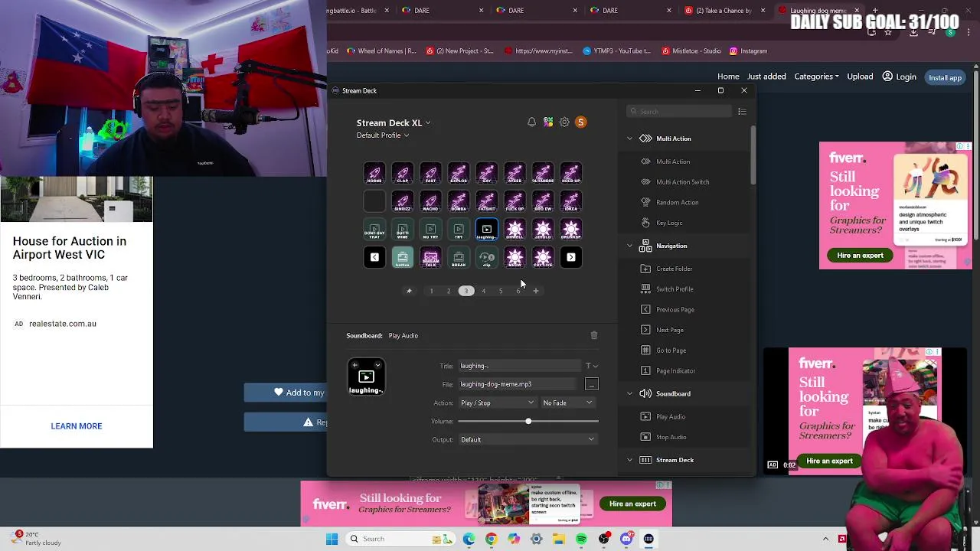980x551 pixels.
Task: Open the Stream Deck XL device dropdown
Action: (394, 122)
